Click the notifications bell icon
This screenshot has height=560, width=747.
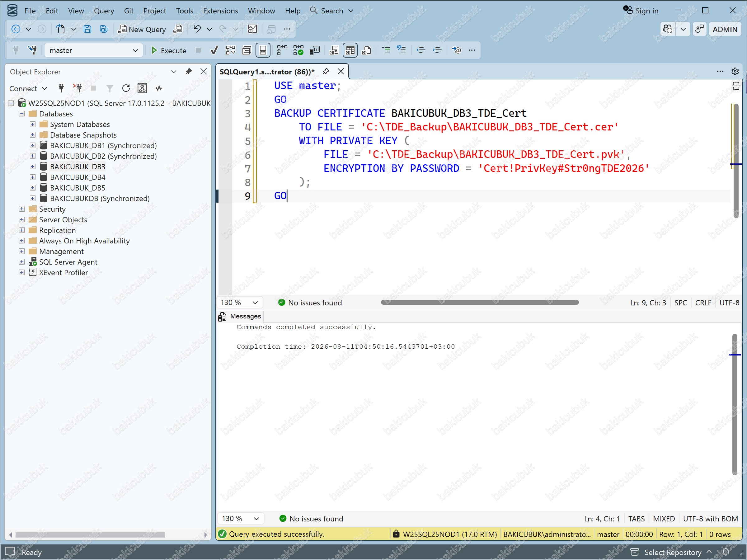coord(726,552)
